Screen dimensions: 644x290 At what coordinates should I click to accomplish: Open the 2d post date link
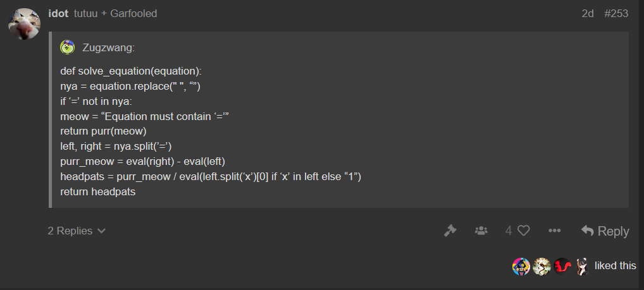pyautogui.click(x=588, y=13)
